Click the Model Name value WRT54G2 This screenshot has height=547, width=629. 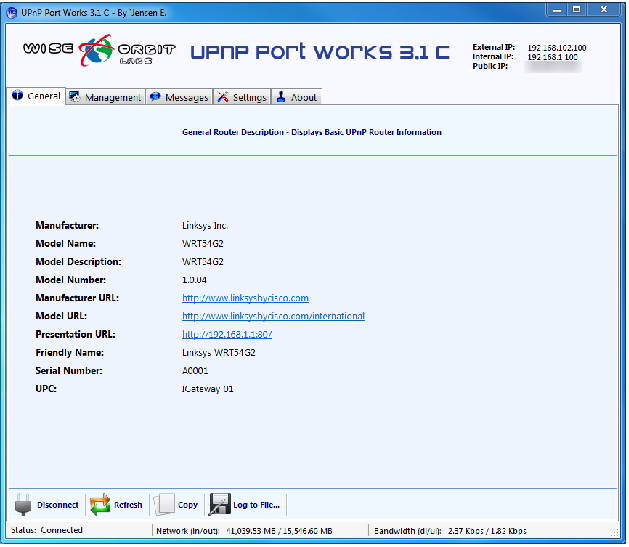[x=203, y=243]
